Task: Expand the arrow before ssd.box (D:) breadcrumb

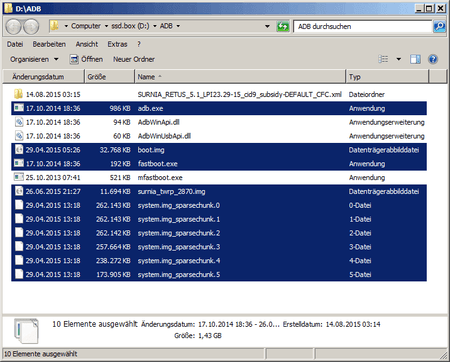Action: 106,26
